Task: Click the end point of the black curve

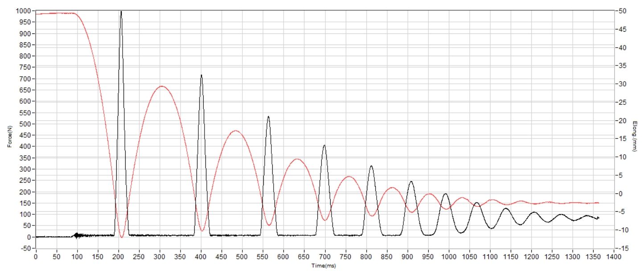Action: click(598, 218)
